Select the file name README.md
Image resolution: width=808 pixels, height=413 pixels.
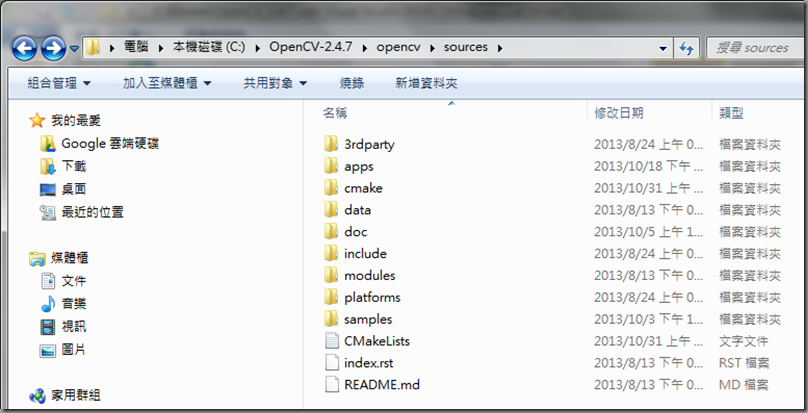click(382, 385)
